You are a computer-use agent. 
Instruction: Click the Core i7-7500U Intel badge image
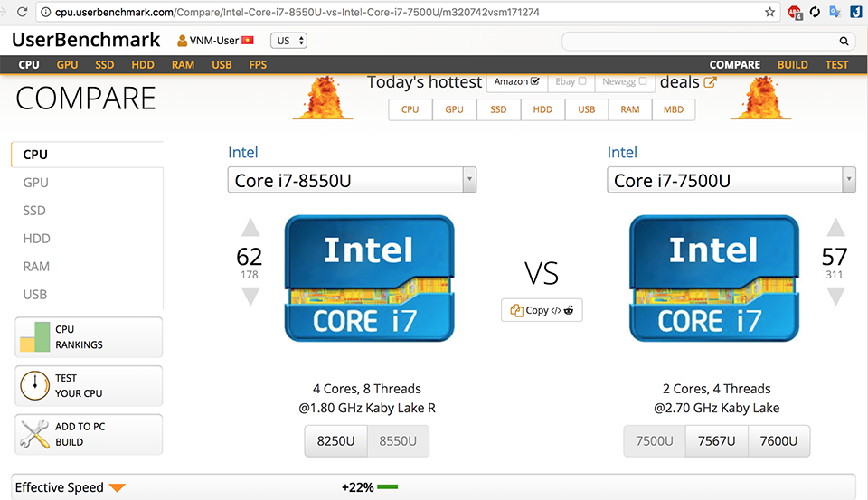coord(714,278)
